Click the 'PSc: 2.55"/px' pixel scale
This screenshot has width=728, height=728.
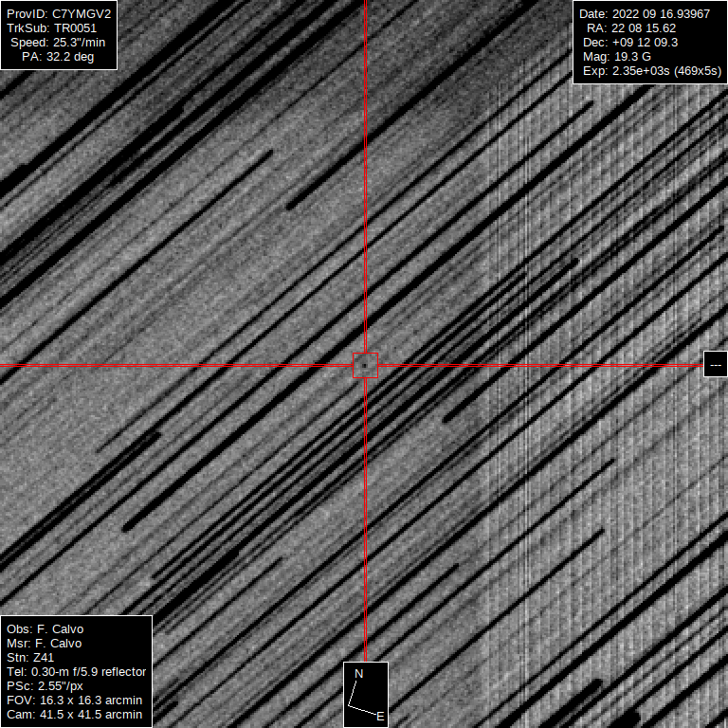tap(45, 685)
